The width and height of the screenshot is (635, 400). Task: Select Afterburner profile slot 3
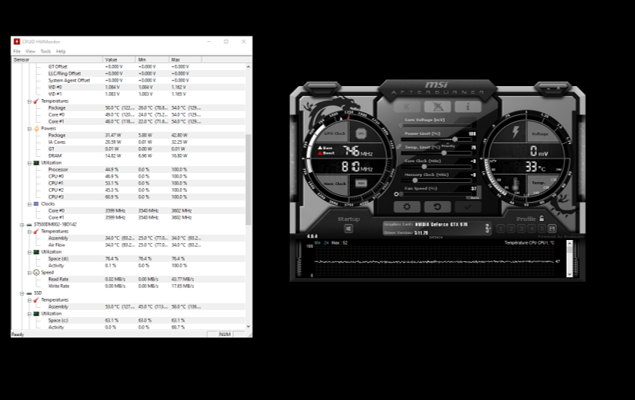click(521, 229)
